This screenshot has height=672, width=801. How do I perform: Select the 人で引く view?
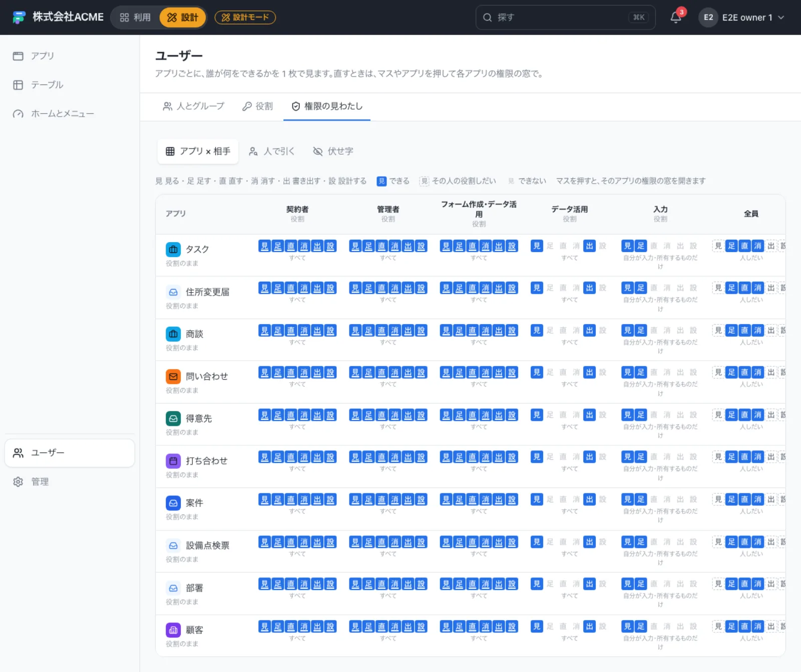click(x=272, y=151)
